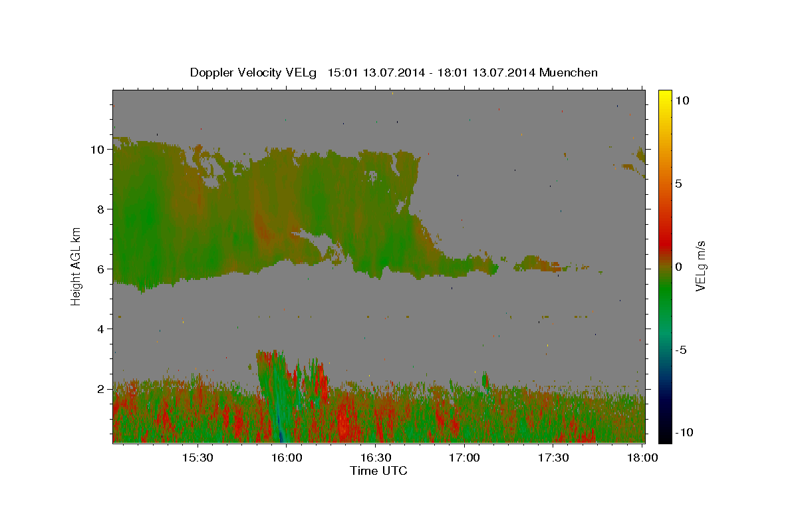Click the 16:00 time tick label
The width and height of the screenshot is (798, 532).
point(287,458)
